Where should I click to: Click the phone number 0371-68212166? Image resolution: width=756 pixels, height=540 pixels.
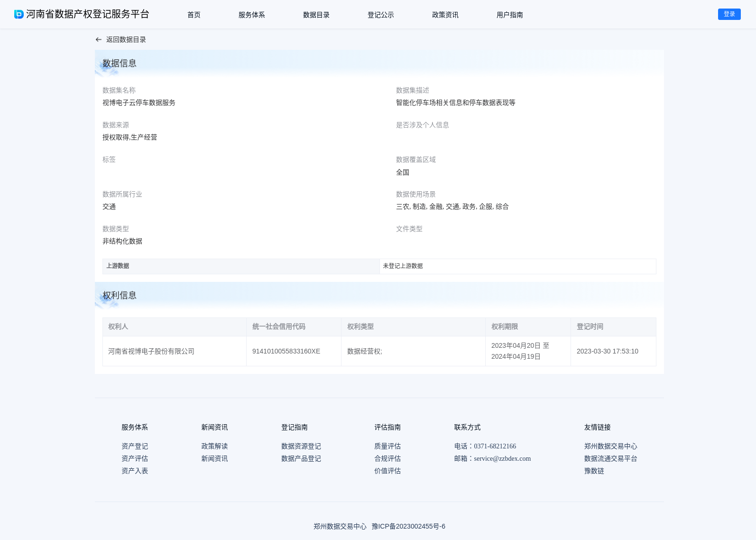coord(495,446)
